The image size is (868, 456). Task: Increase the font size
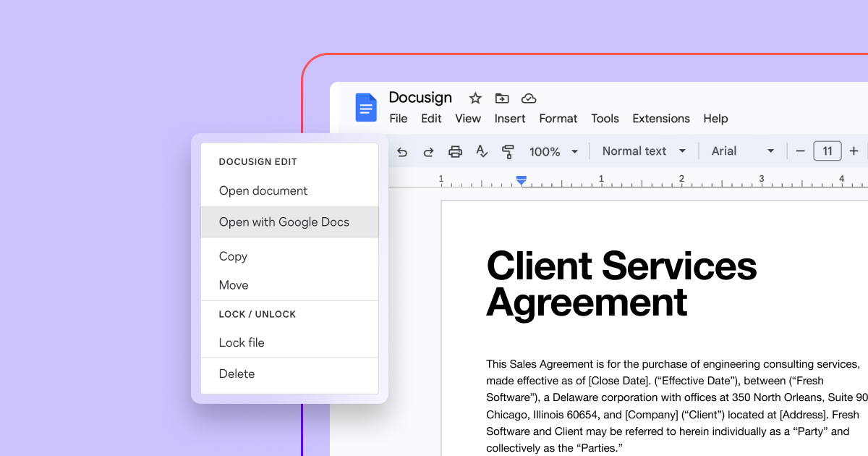pos(854,151)
